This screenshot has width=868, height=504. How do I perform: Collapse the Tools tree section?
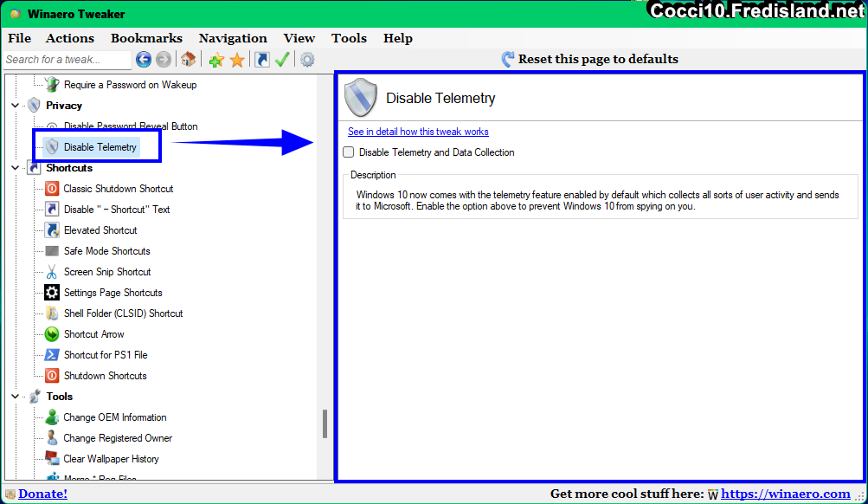click(x=15, y=396)
